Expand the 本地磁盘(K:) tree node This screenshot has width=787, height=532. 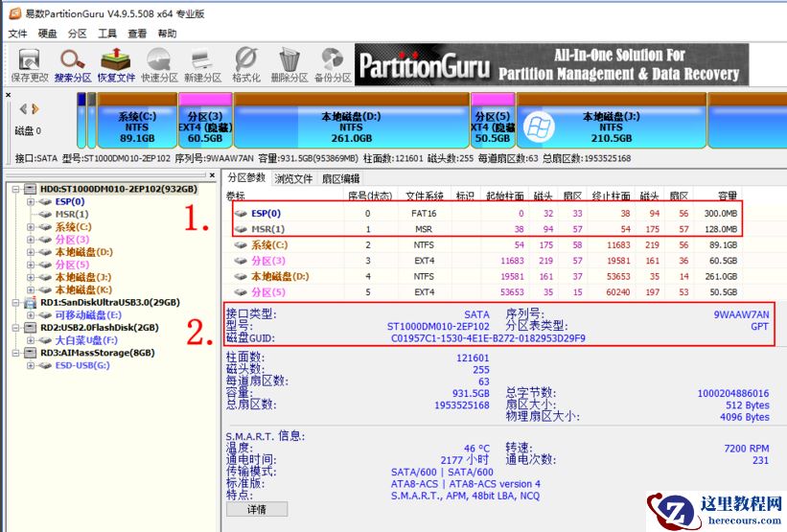[31, 290]
